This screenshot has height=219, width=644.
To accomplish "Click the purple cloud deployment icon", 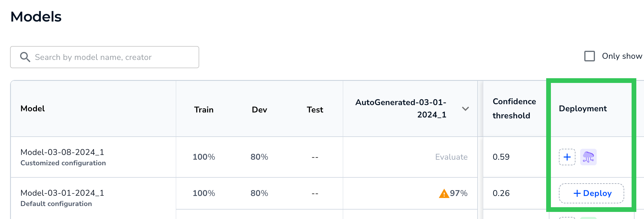I will click(588, 157).
